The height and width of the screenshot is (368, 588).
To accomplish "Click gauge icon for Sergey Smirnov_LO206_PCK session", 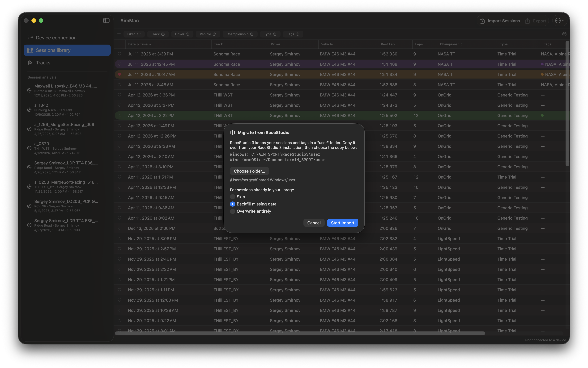I will tap(29, 206).
